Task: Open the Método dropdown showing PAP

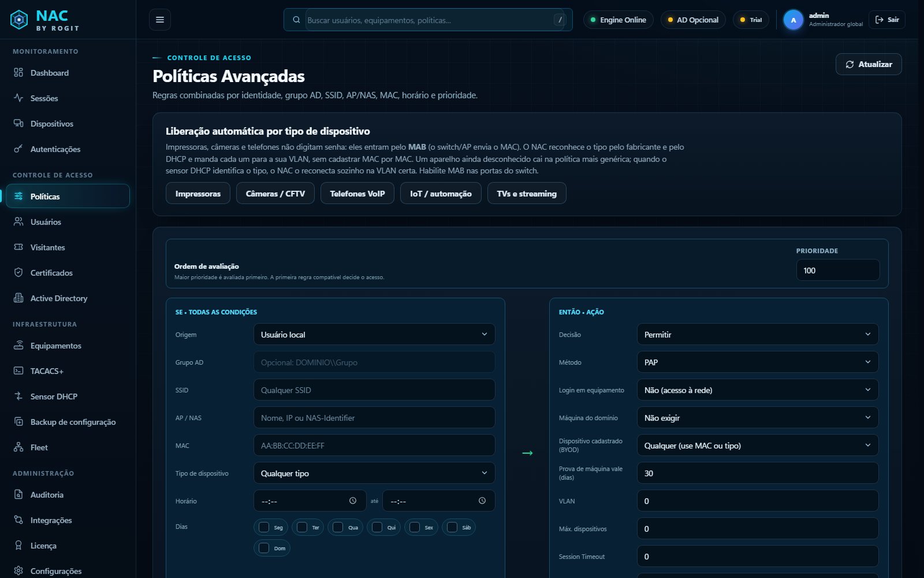Action: [x=758, y=362]
